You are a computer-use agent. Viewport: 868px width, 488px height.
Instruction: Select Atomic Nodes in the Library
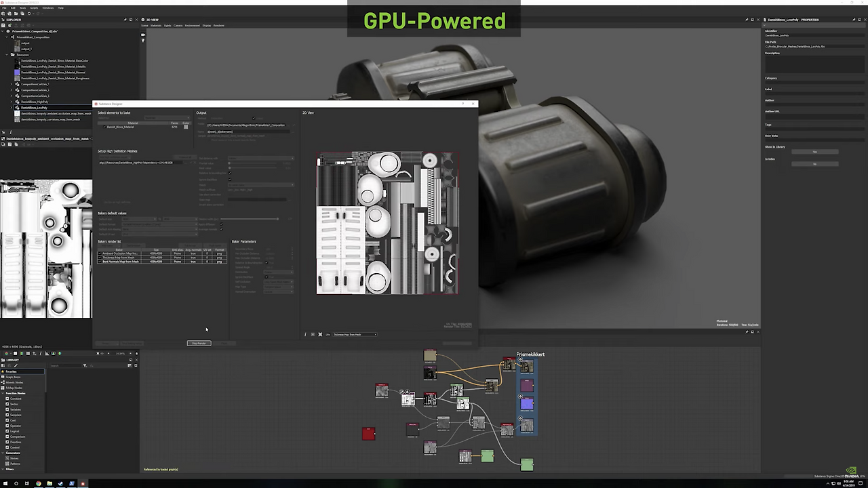click(14, 382)
